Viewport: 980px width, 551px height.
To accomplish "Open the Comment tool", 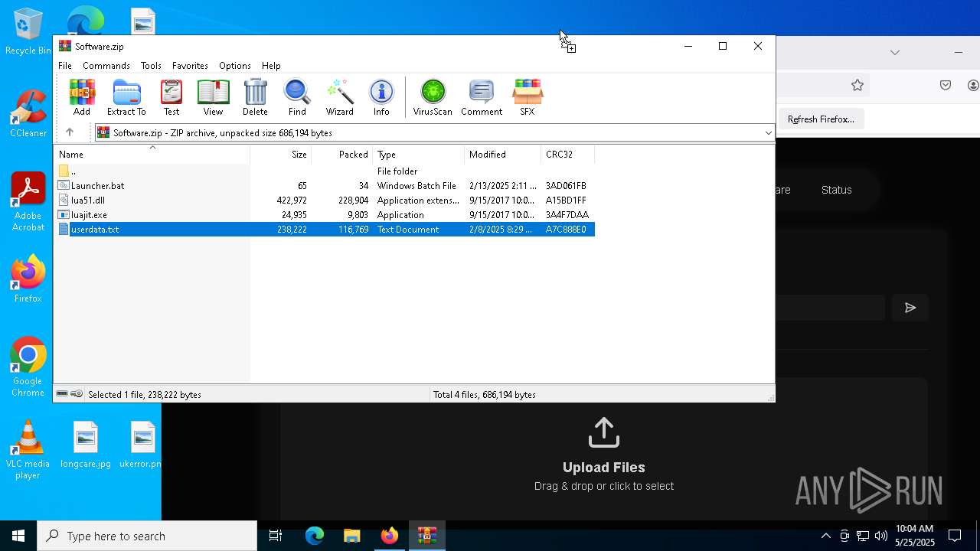I will [482, 97].
